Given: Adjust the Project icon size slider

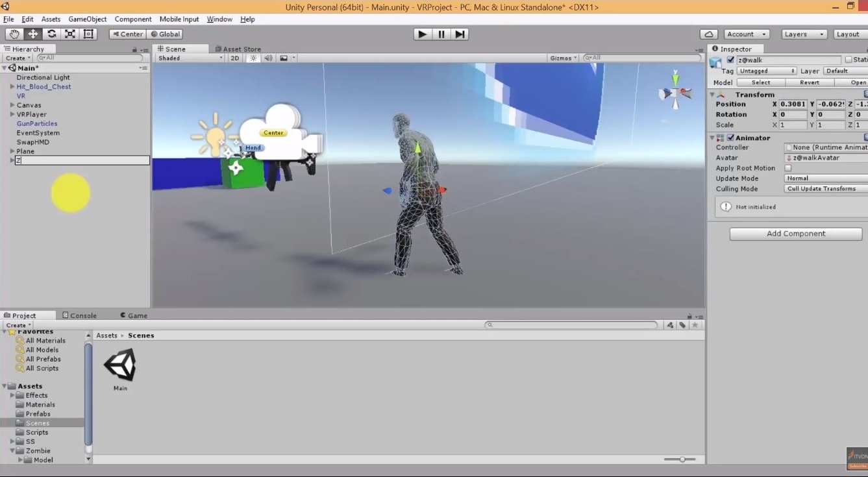Looking at the screenshot, I should pyautogui.click(x=682, y=459).
